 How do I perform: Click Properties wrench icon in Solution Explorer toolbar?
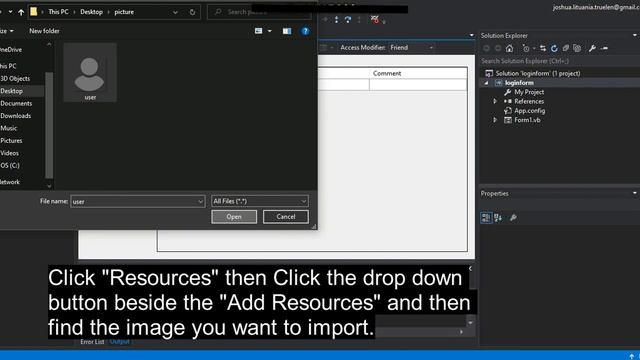tap(592, 49)
